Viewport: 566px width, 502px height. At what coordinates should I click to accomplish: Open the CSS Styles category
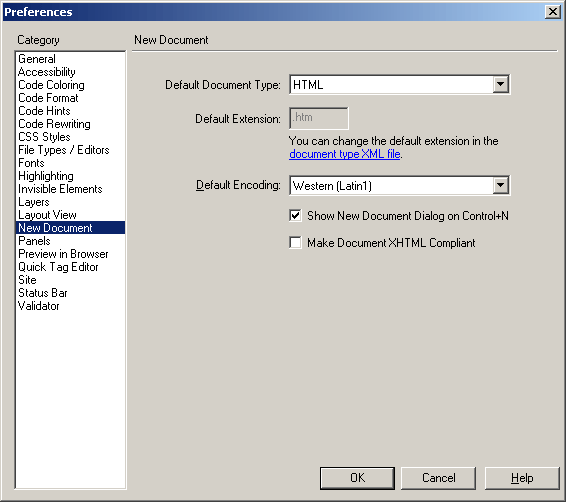click(x=44, y=137)
